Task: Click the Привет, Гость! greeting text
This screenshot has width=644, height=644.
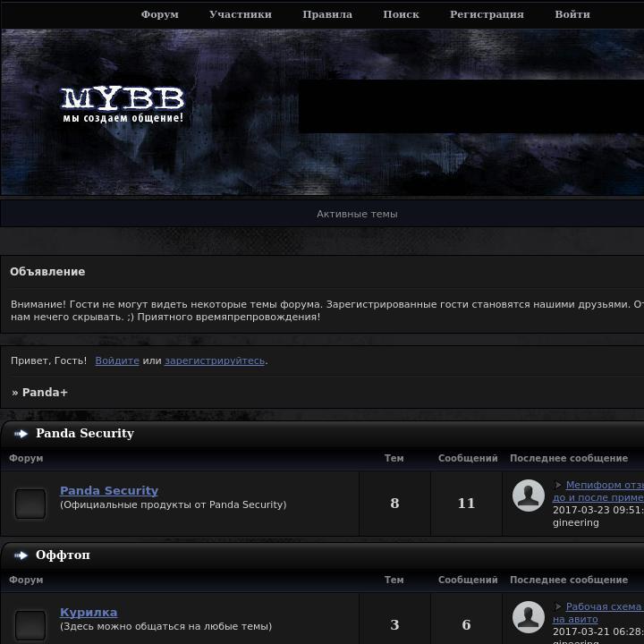Action: pos(48,360)
